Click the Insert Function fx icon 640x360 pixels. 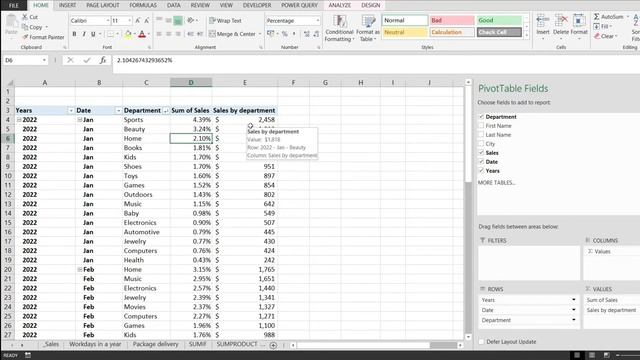click(x=103, y=60)
